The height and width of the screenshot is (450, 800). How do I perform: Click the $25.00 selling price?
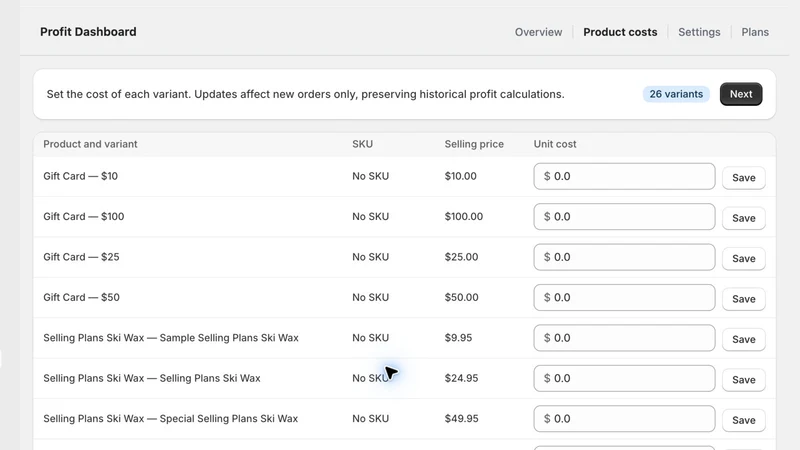(x=461, y=257)
